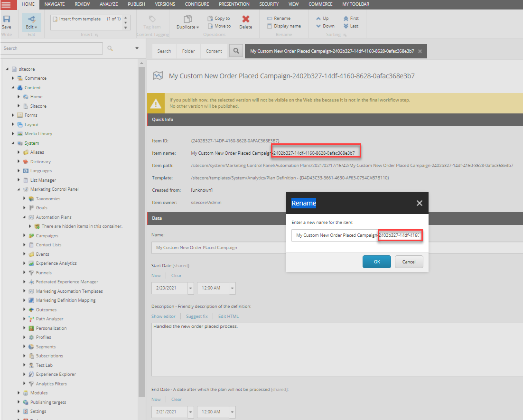Open the REVIEW ribbon tab

point(82,4)
